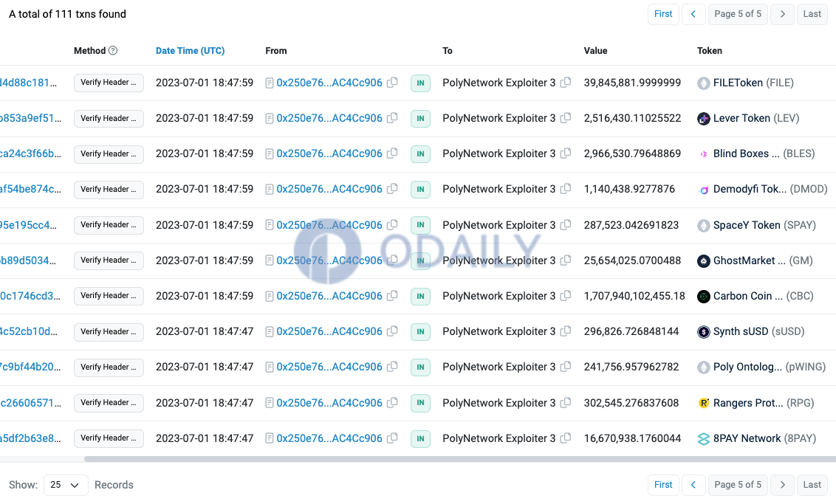Open transaction hash b853a9ef51

30,118
